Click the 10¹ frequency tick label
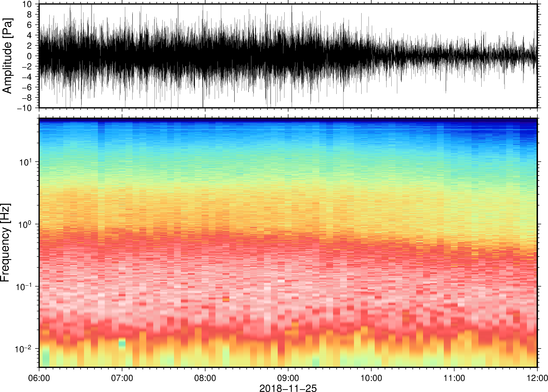 pos(25,162)
